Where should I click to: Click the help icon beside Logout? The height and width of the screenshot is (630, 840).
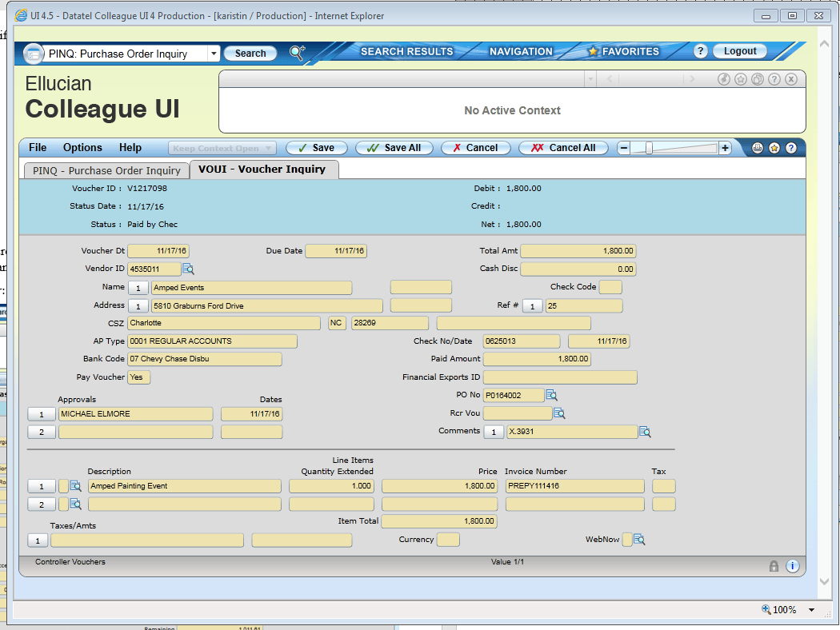tap(700, 51)
